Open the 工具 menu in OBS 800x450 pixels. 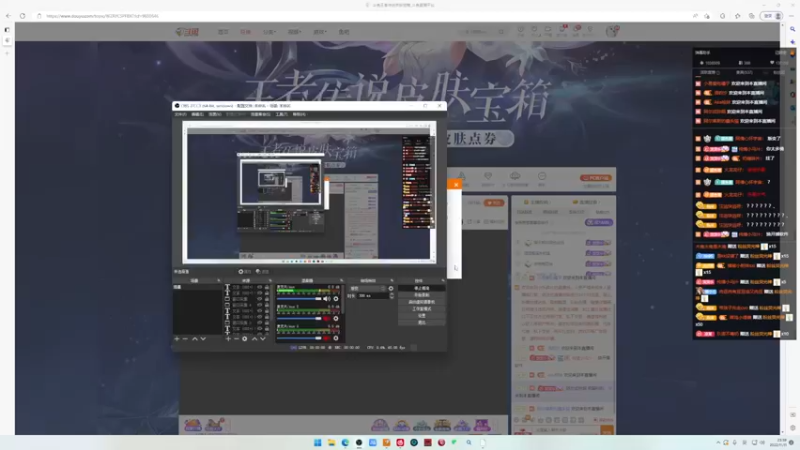click(282, 114)
